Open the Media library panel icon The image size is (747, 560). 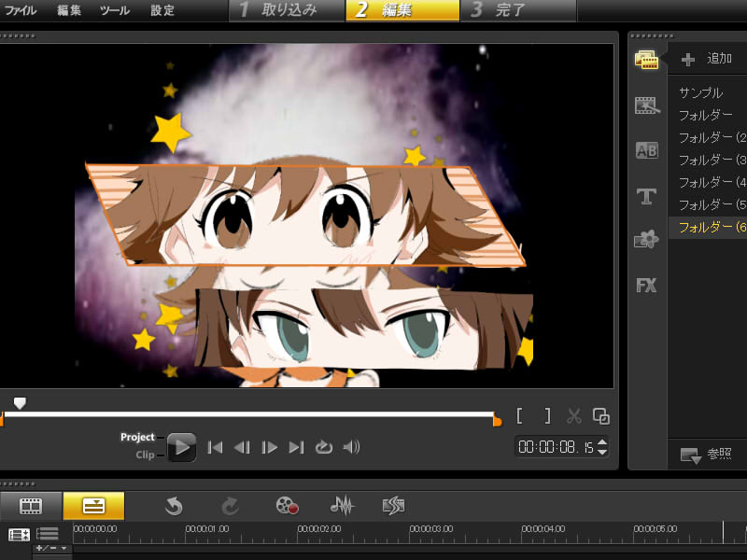click(646, 60)
